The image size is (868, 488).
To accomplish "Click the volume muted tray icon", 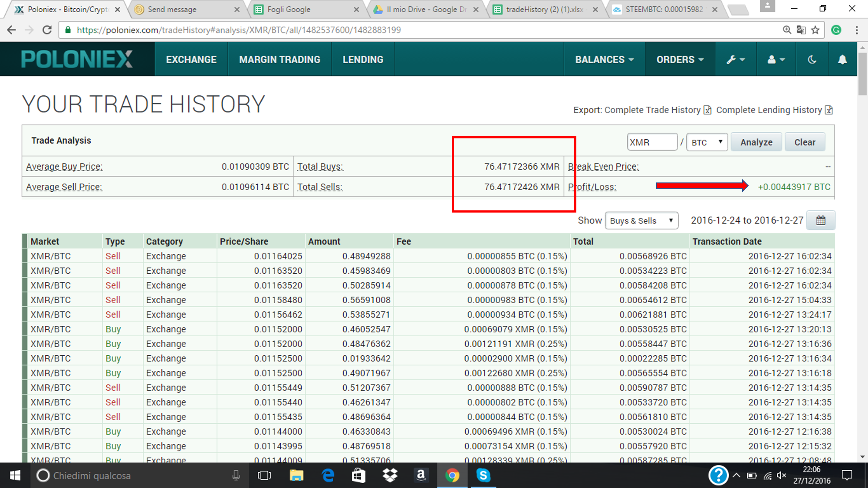I will click(x=782, y=475).
